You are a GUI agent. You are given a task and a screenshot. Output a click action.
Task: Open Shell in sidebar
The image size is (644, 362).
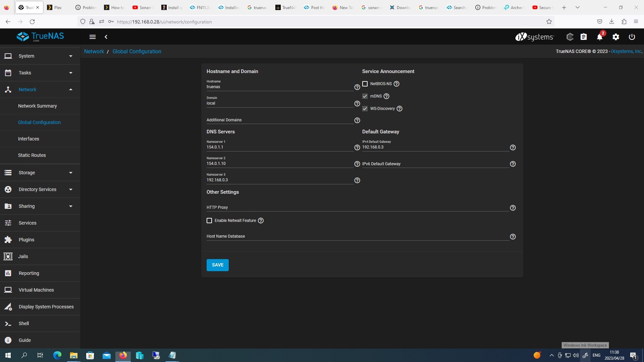click(40, 323)
